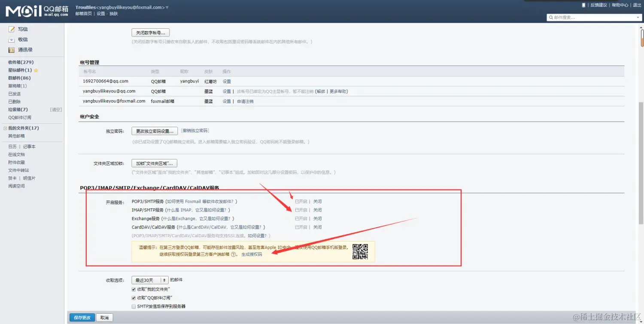Click 设置 for yangbuyilikeyou@qq.com account
This screenshot has width=644, height=324.
pos(227,92)
